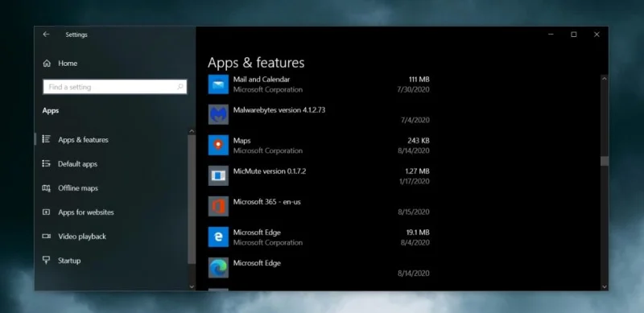Select the Video playback camera icon
Viewport: 644px width, 313px height.
pos(47,237)
